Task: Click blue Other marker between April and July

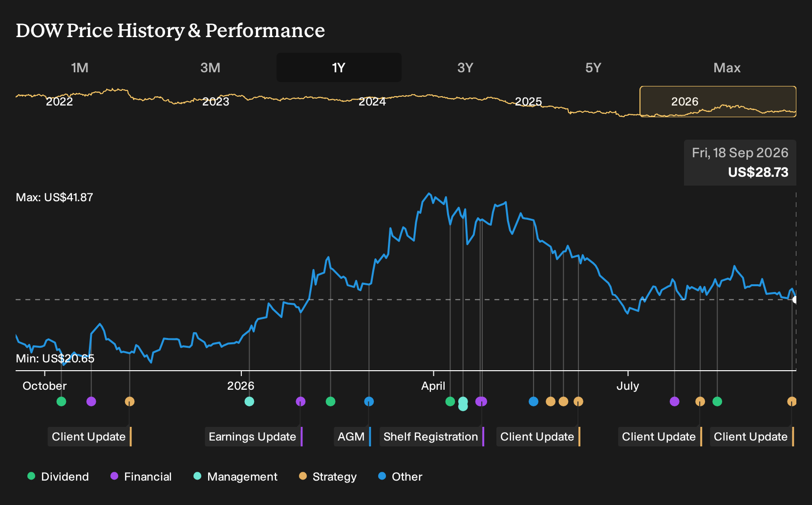Action: coord(534,401)
